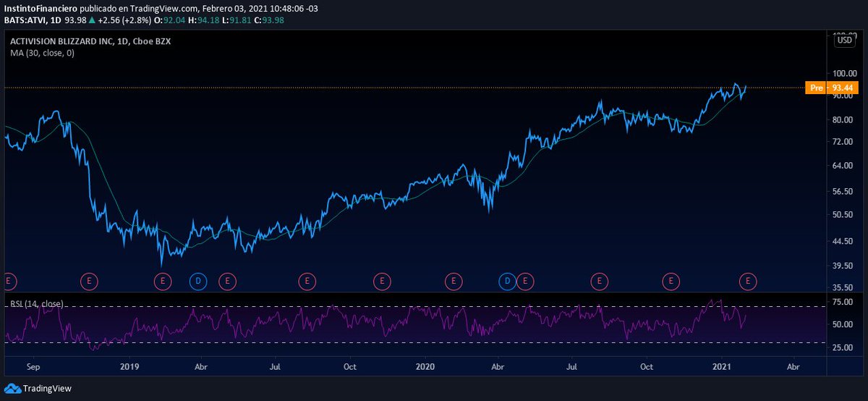Click the Sep label on time axis
This screenshot has height=401, width=868.
[33, 367]
